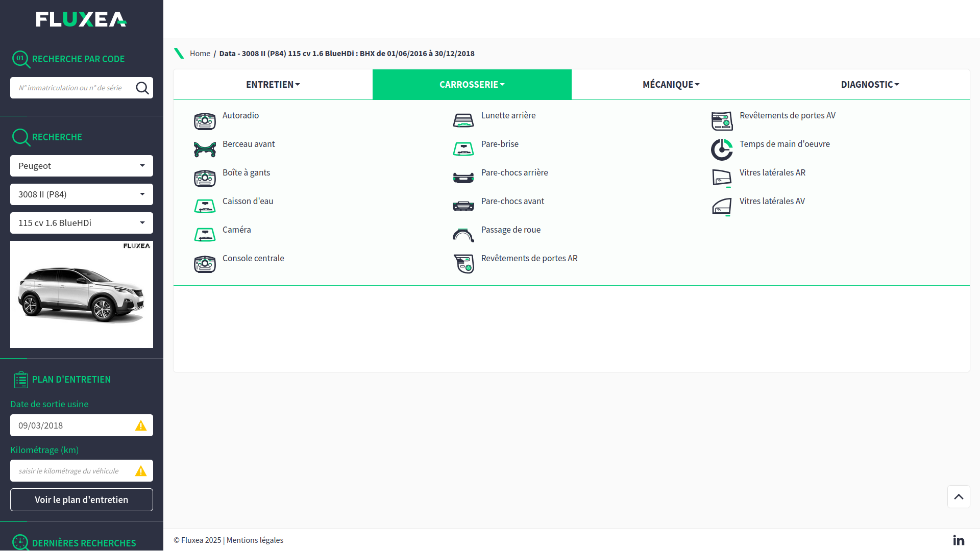The height and width of the screenshot is (551, 980).
Task: Open the Pare-brise link
Action: click(x=500, y=144)
